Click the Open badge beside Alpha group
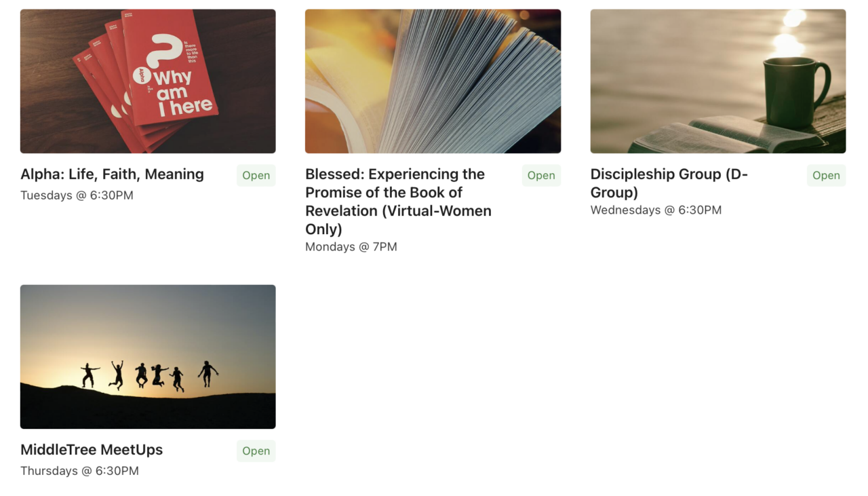This screenshot has height=496, width=868. tap(256, 175)
